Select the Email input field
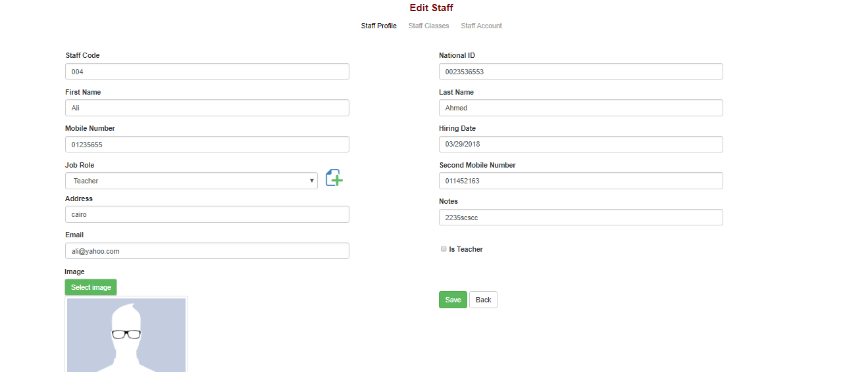Screen dimensions: 868x372 click(x=207, y=251)
